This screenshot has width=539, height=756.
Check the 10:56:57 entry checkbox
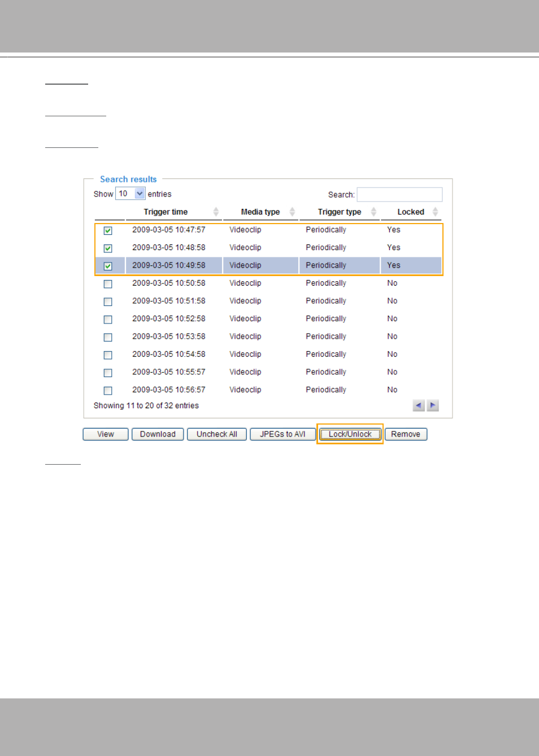[x=108, y=391]
